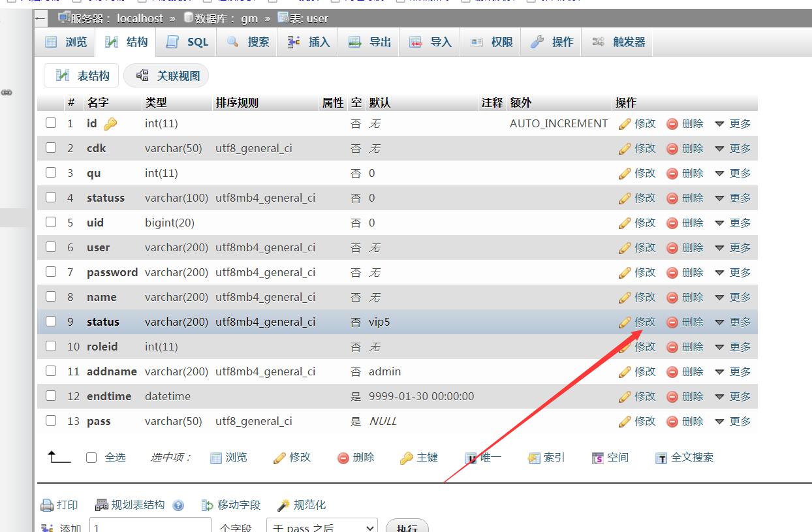Click the move columns icon (移动字段)
Viewport: 812px width, 532px height.
pyautogui.click(x=208, y=505)
